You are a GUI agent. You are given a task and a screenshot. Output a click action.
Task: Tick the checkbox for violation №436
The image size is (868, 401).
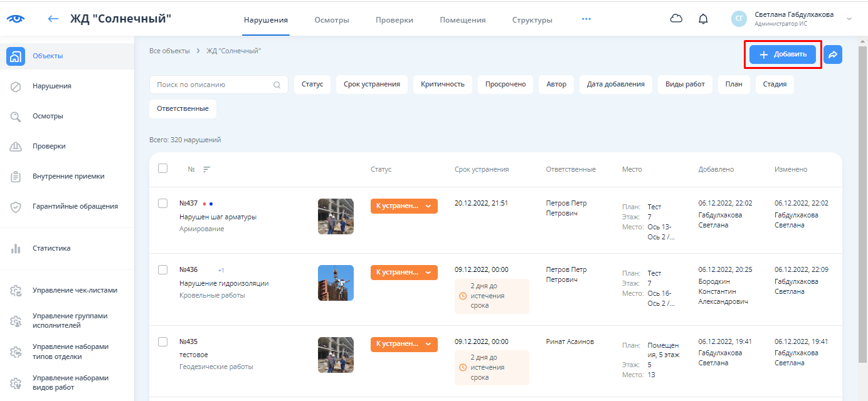[163, 269]
